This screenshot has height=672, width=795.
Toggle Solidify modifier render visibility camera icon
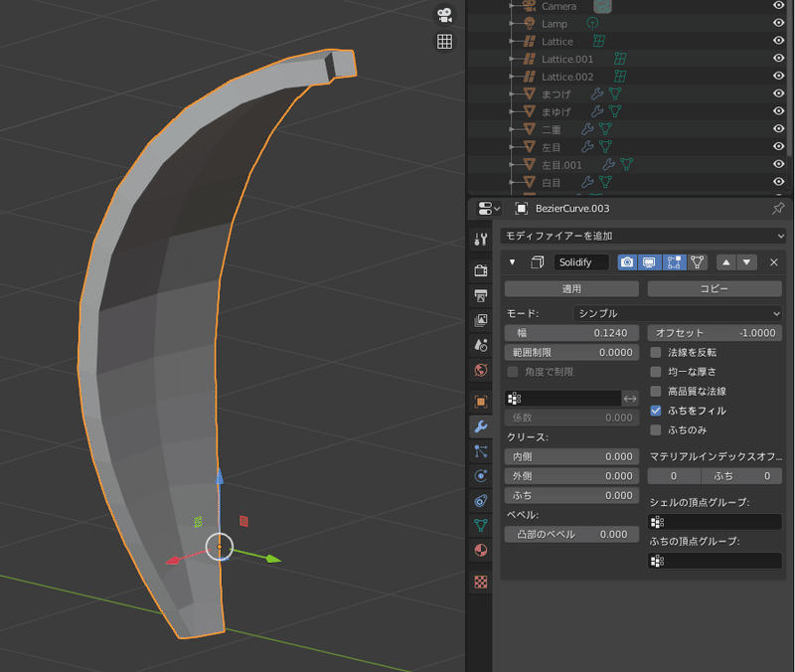(627, 262)
